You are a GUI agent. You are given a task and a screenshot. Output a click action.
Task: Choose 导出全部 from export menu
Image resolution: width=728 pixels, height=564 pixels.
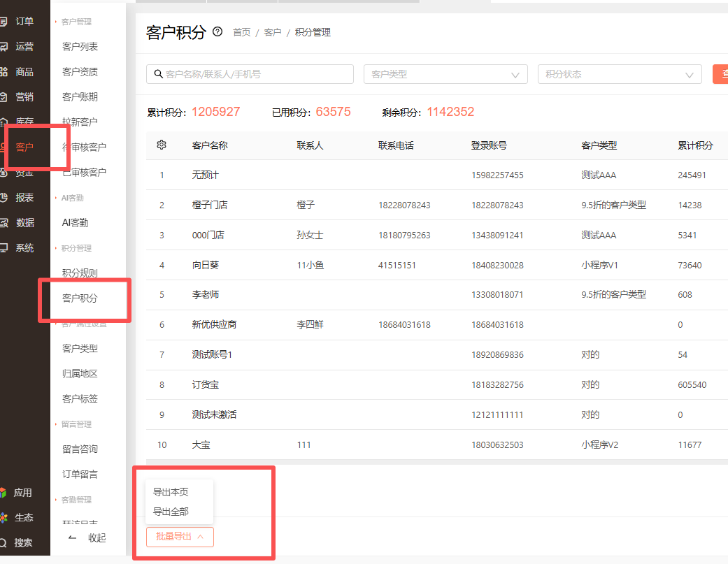(x=171, y=512)
